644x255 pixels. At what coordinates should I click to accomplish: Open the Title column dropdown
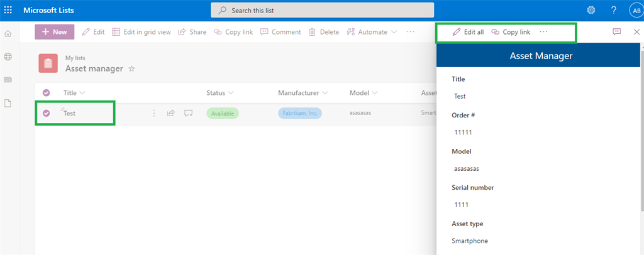point(74,93)
